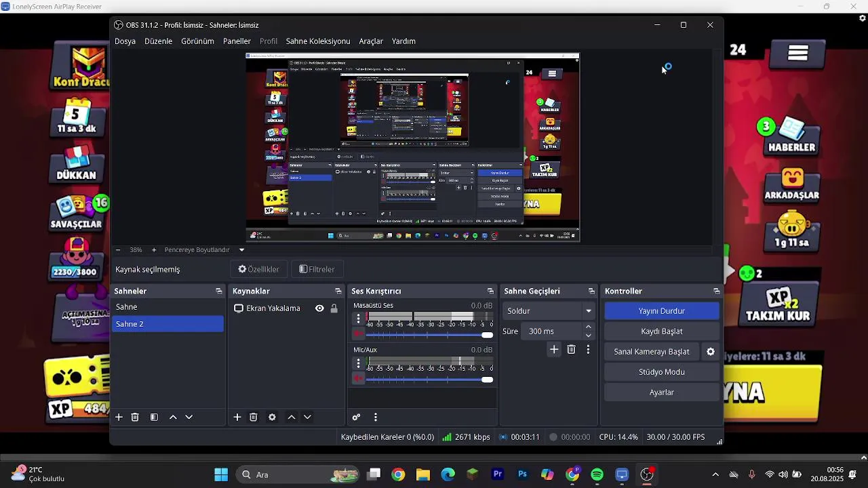The width and height of the screenshot is (868, 488).
Task: Open Masaüstü Ses options three-dots
Action: tap(359, 319)
